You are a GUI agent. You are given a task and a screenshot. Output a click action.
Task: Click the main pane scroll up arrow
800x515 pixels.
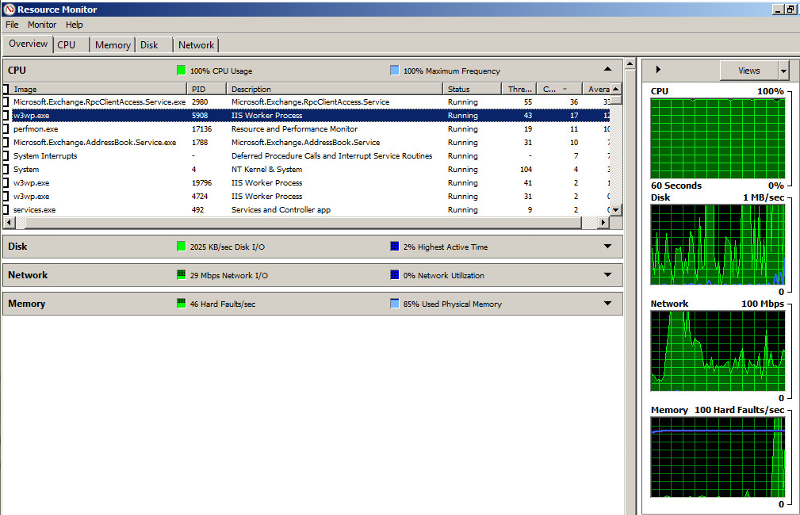point(630,64)
